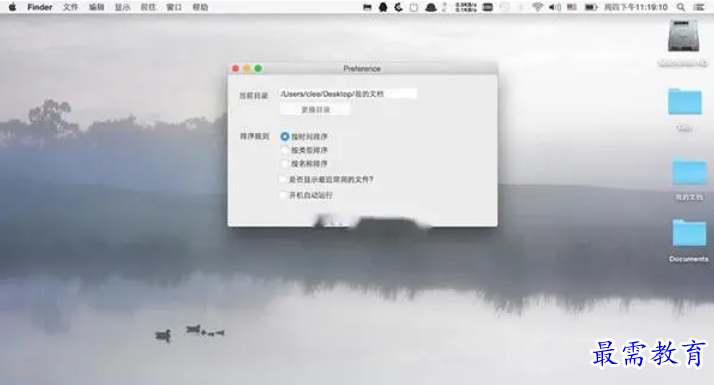Enable 是否显示最近常用的文件 checkbox

pos(283,180)
